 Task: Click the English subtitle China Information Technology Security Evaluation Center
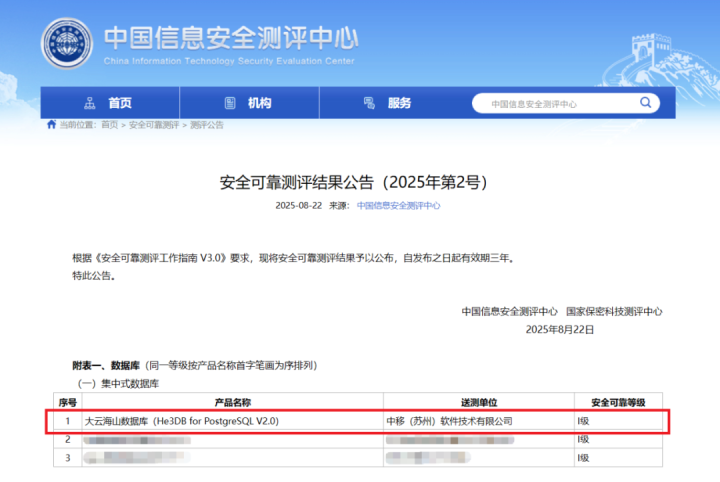229,61
